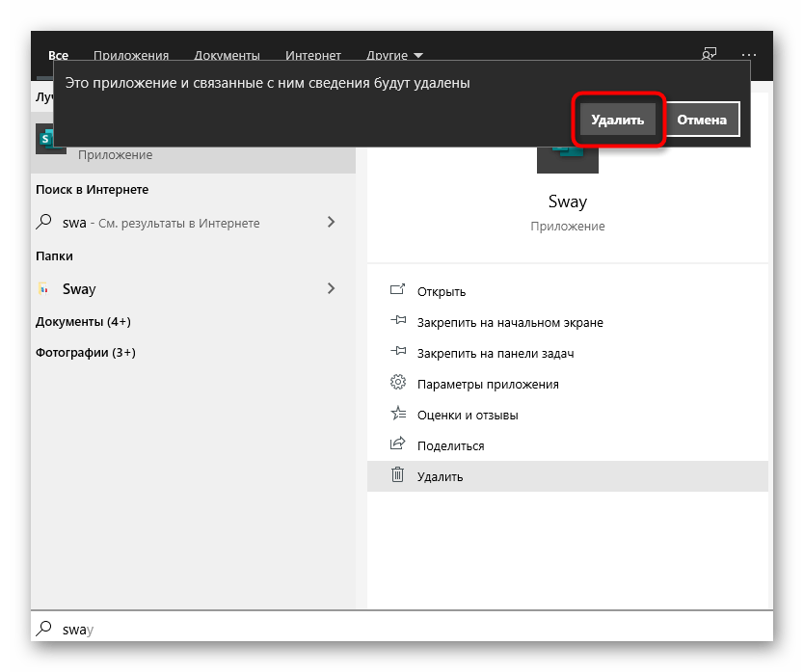Expand the Другие dropdown filter

coord(394,56)
